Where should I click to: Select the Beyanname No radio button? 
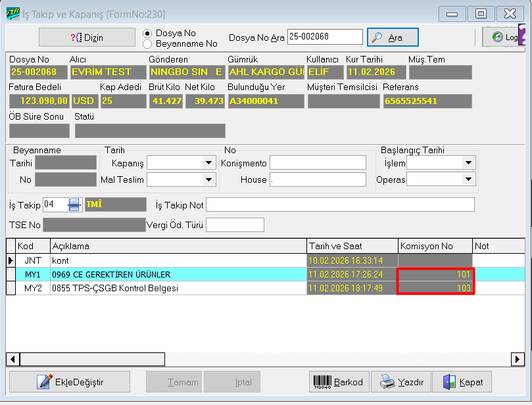click(x=147, y=44)
